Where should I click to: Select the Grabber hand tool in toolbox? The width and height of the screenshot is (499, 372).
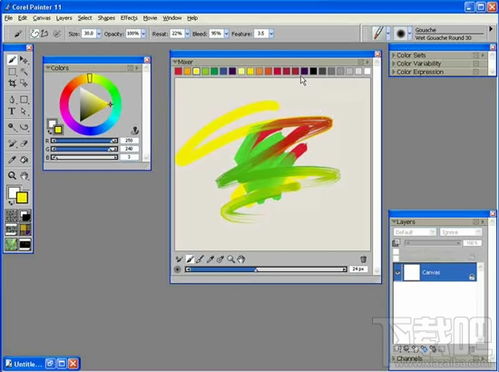24,175
